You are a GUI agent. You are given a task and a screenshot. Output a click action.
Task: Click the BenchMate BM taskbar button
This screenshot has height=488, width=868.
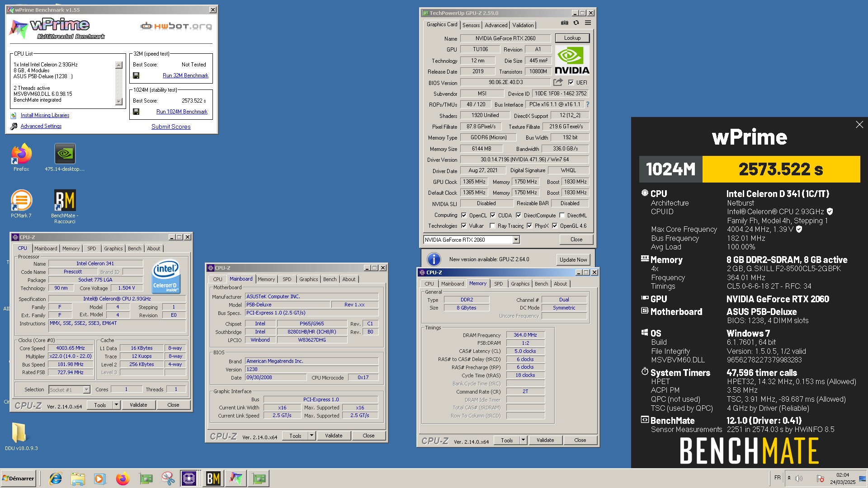point(213,479)
